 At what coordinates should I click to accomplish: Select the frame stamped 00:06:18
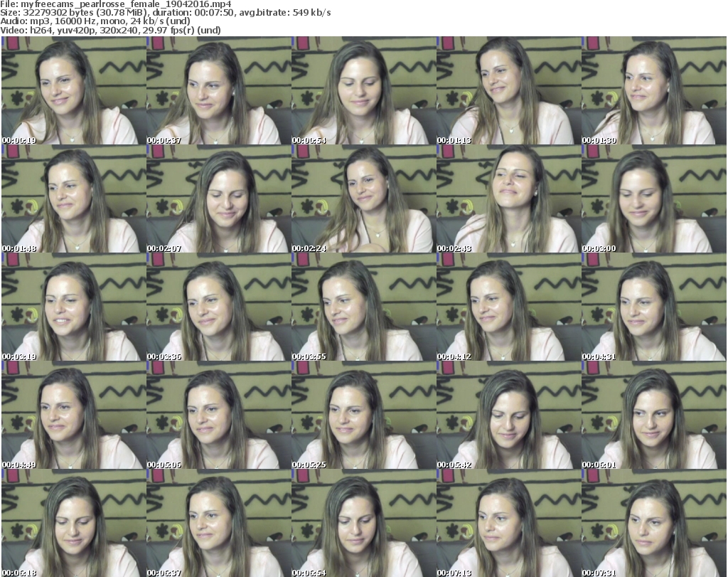(74, 523)
